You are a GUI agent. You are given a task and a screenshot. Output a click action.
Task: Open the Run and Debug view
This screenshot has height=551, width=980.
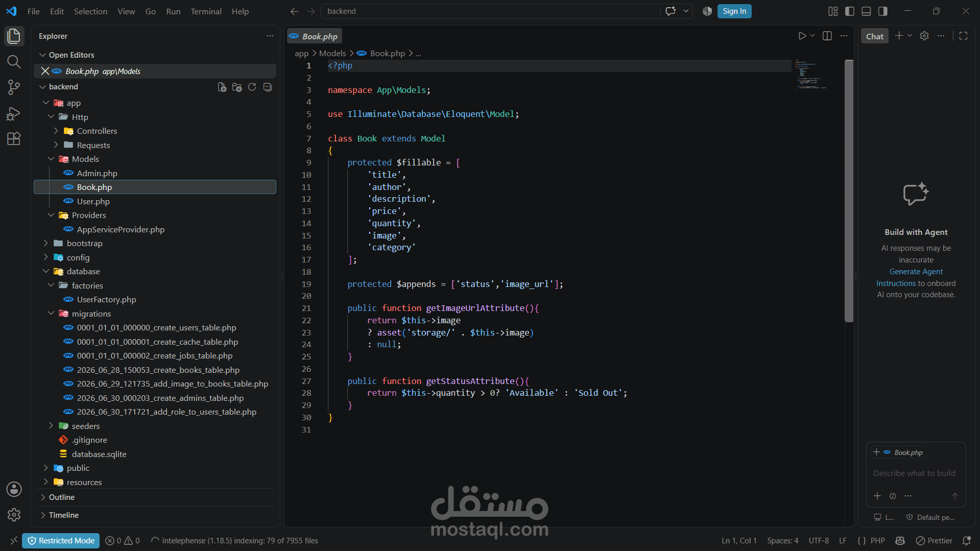coord(14,113)
